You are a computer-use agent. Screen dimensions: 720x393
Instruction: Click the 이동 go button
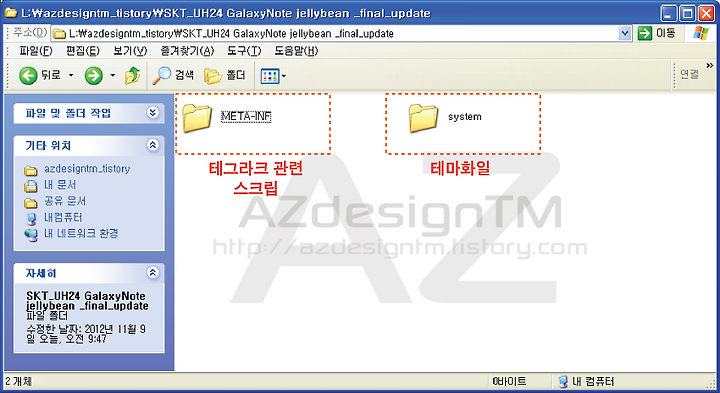[x=657, y=34]
